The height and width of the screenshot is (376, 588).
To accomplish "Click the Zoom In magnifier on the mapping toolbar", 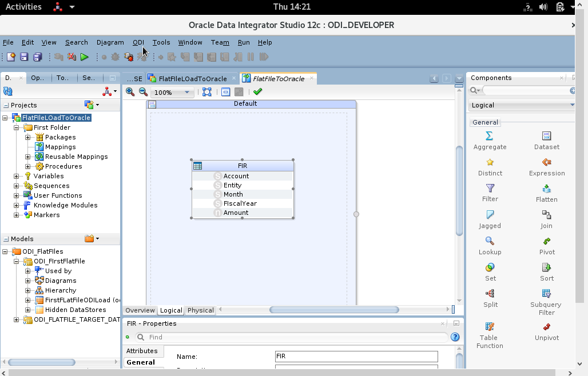I will pyautogui.click(x=130, y=91).
